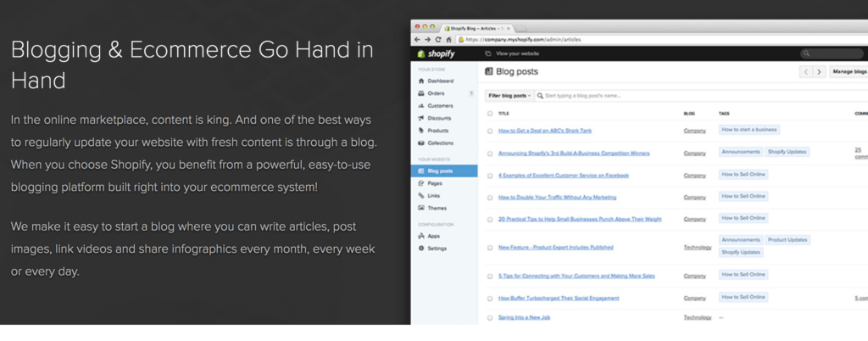Viewport: 868px width, 341px height.
Task: Open a new browser tab
Action: tap(521, 28)
